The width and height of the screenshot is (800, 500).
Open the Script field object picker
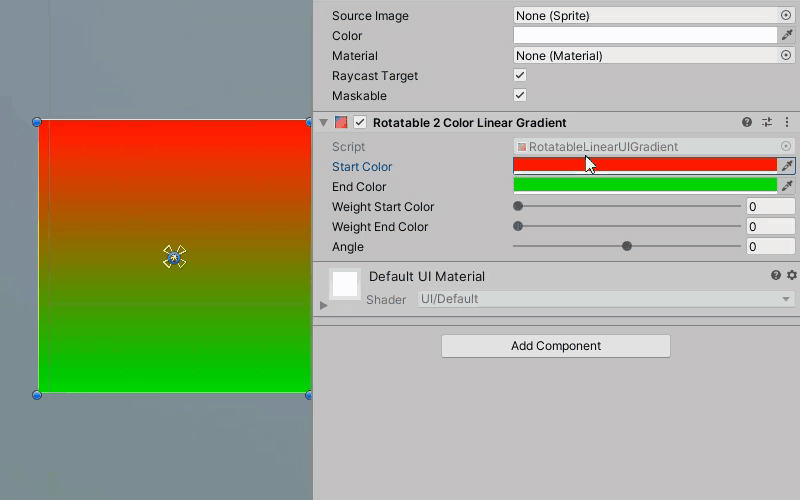point(786,146)
